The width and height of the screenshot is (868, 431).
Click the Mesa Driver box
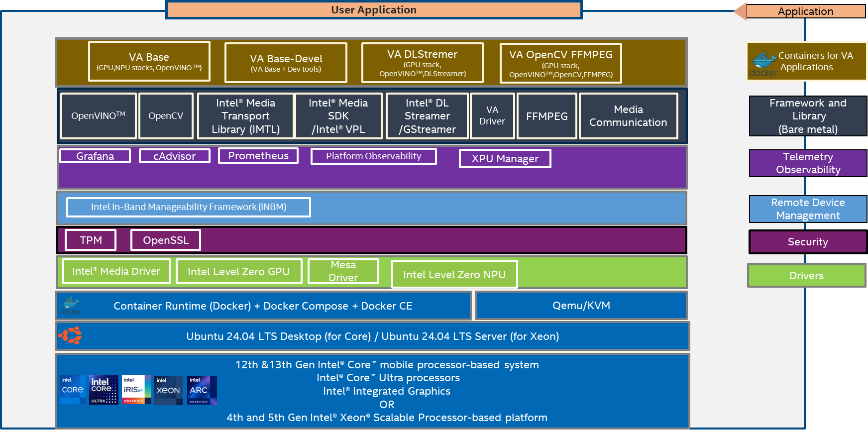(343, 271)
